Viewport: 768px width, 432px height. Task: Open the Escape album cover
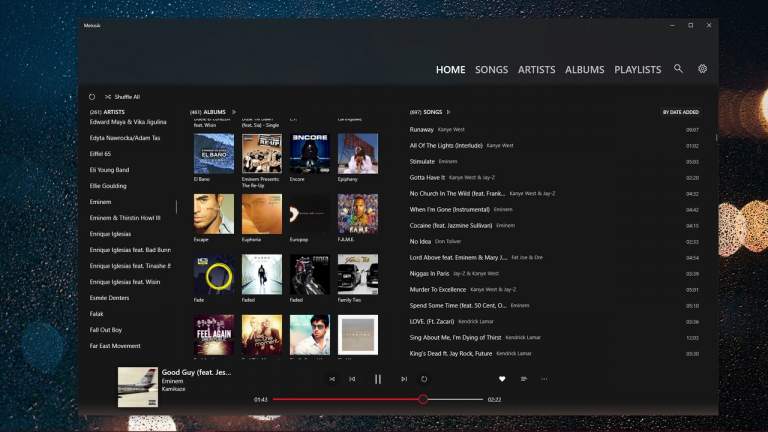click(x=214, y=214)
